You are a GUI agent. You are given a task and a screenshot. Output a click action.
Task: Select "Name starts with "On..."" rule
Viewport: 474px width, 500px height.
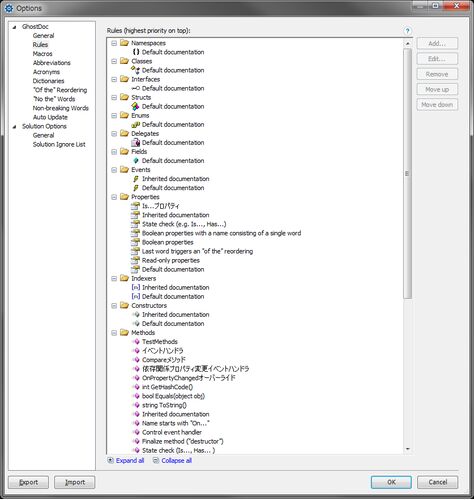(176, 423)
